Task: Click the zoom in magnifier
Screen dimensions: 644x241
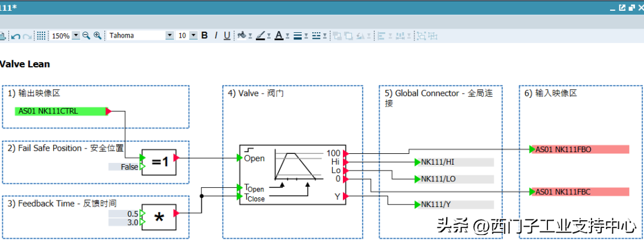Action: (97, 36)
